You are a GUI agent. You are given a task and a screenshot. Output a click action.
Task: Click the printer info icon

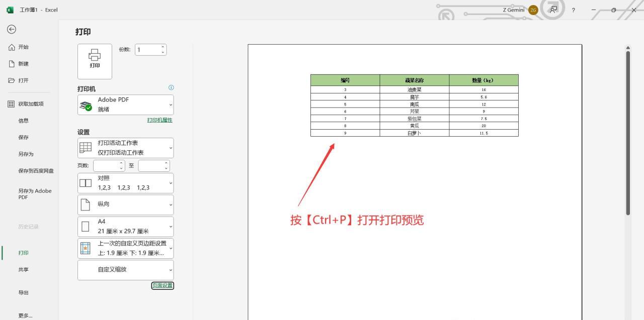[171, 87]
